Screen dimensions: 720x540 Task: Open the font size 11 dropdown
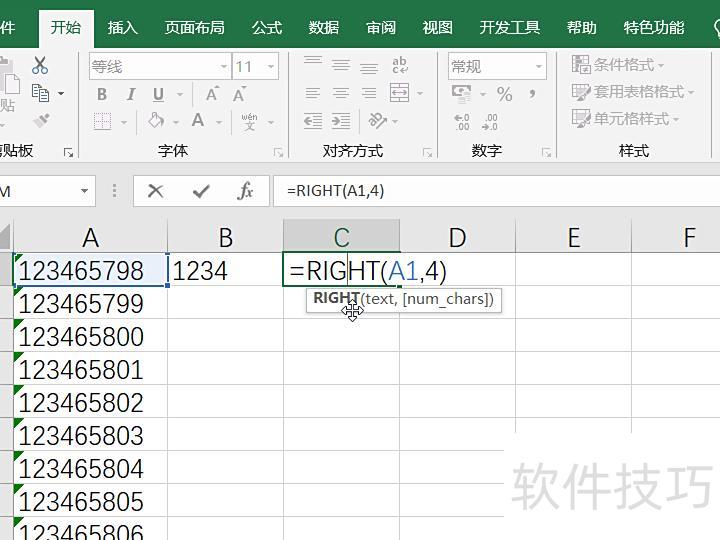click(x=271, y=67)
